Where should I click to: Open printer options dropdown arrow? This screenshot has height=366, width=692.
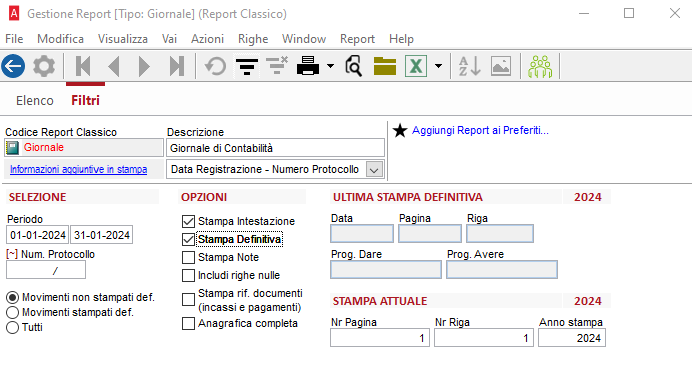331,66
